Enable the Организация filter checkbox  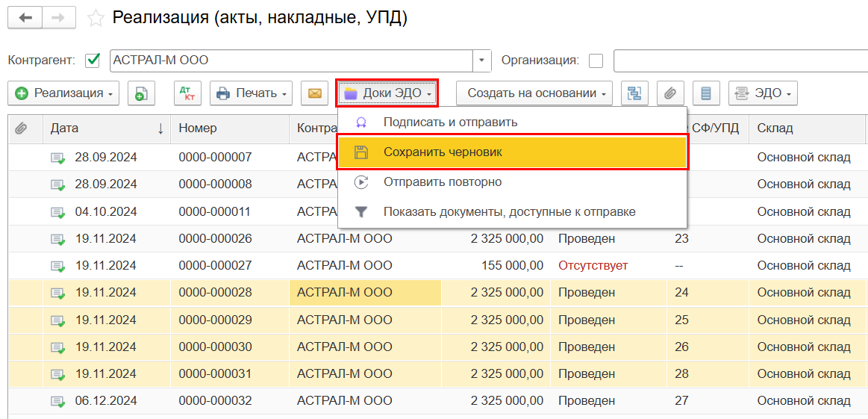point(596,60)
